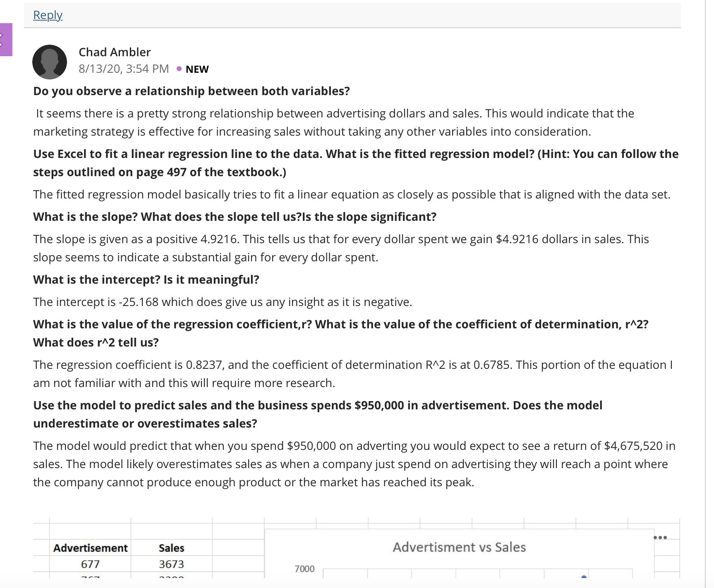This screenshot has height=588, width=714.
Task: Open the three-dot options on the embedded image
Action: point(660,538)
